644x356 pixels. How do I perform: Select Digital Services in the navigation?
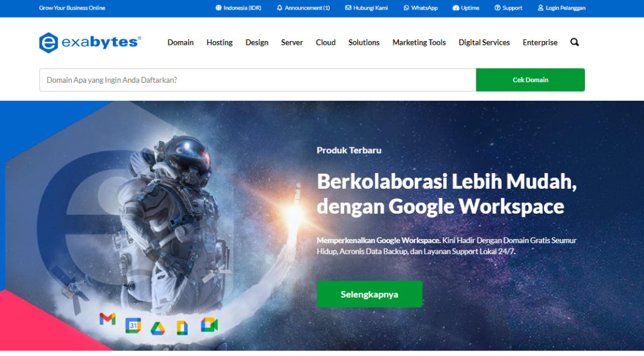click(484, 42)
